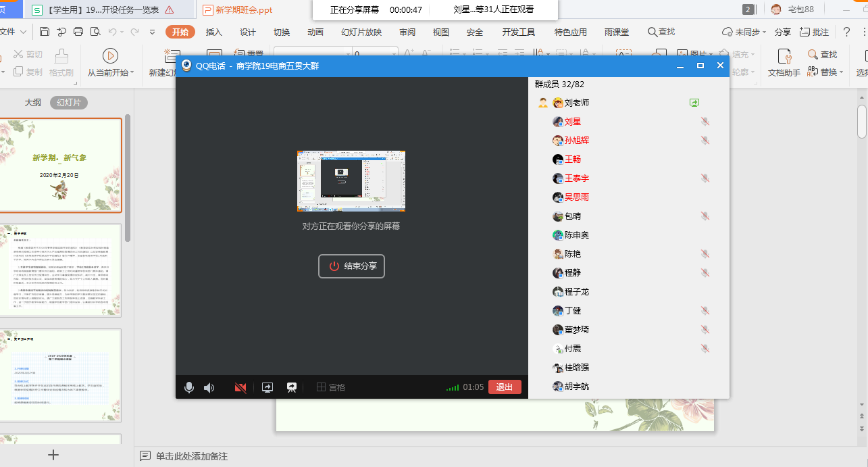
Task: Click 结束分享 to stop sharing
Action: coord(353,266)
